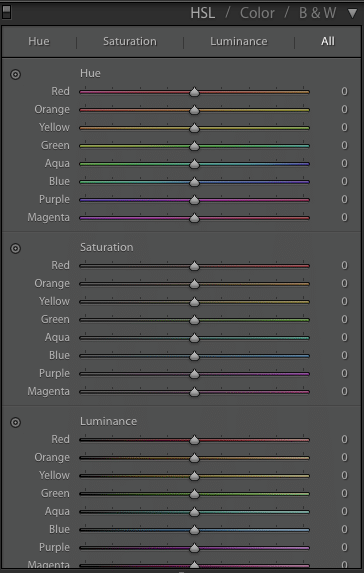Click the Luminance Orange slider handle

click(x=194, y=458)
